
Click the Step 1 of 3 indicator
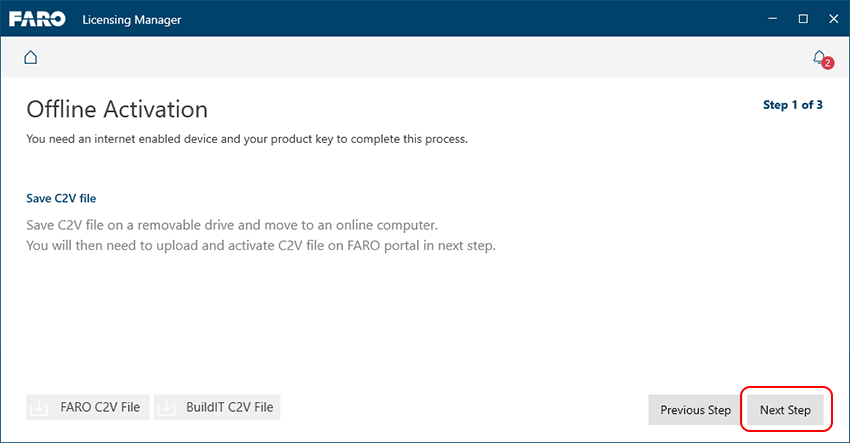point(793,105)
